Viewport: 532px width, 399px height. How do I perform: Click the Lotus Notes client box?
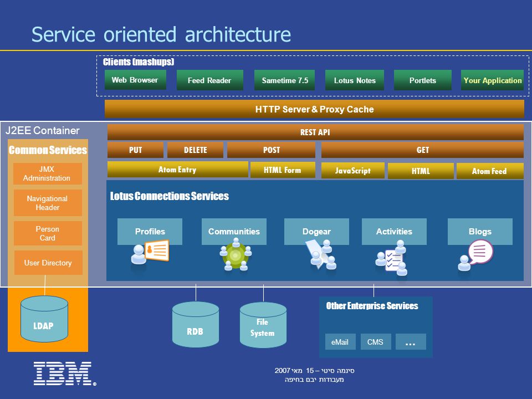coord(355,80)
